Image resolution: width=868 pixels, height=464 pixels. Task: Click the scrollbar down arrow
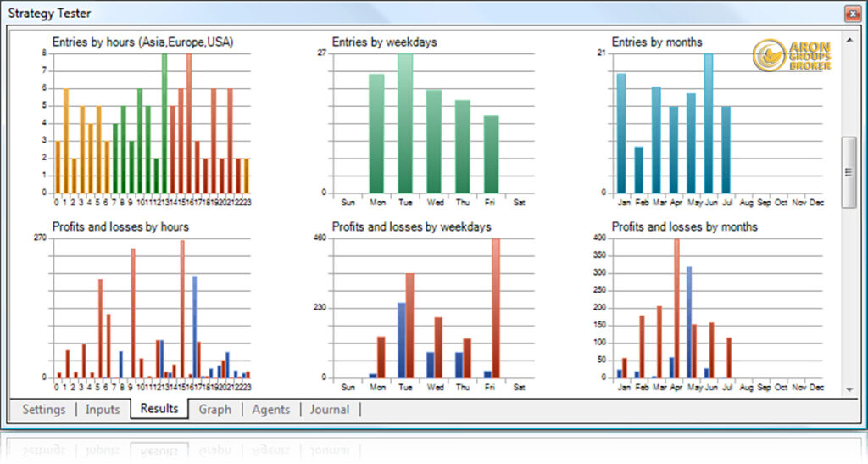[849, 389]
